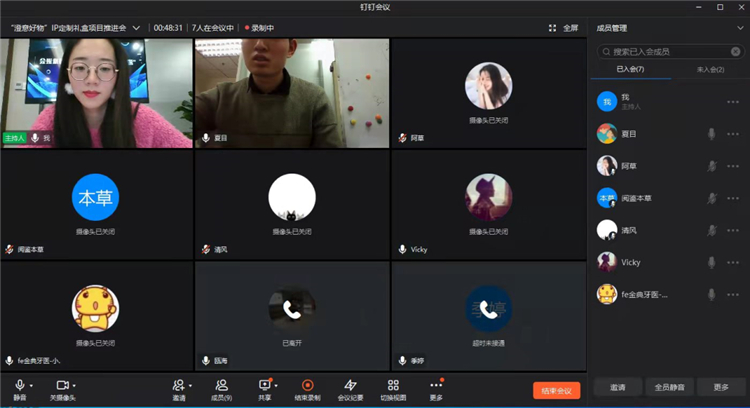
Task: Click 清风's white avatar in member list
Action: click(607, 230)
